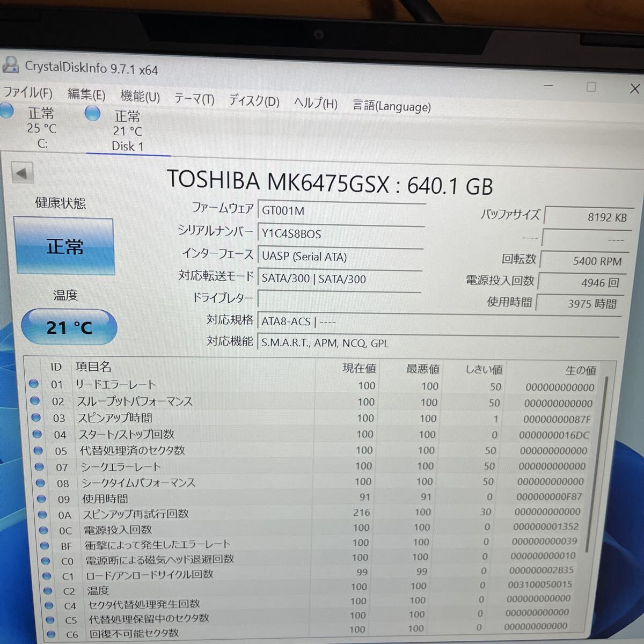
Task: Click the status dot for row 09 使用時間
Action: coord(41,499)
